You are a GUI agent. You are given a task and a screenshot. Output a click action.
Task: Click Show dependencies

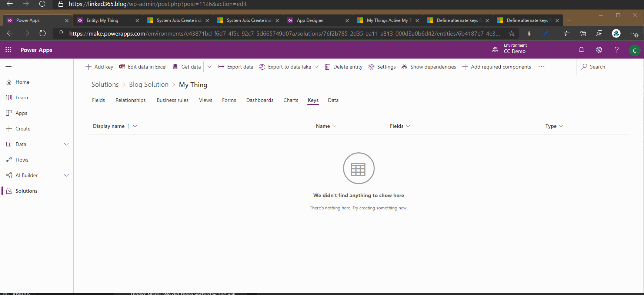coord(429,67)
